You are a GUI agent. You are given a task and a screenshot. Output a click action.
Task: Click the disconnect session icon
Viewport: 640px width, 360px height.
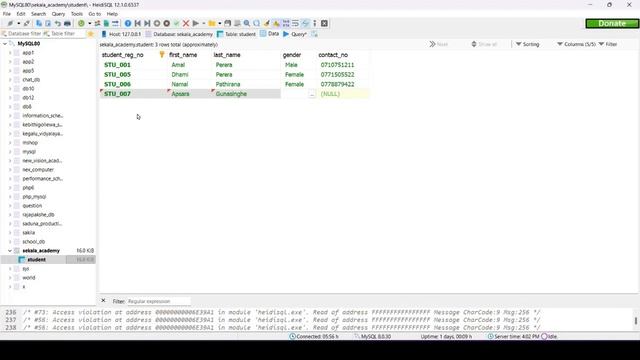click(x=27, y=24)
